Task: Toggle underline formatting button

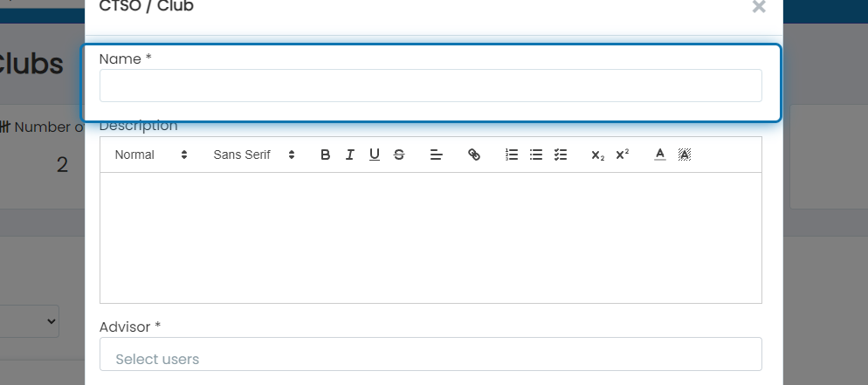Action: 375,155
